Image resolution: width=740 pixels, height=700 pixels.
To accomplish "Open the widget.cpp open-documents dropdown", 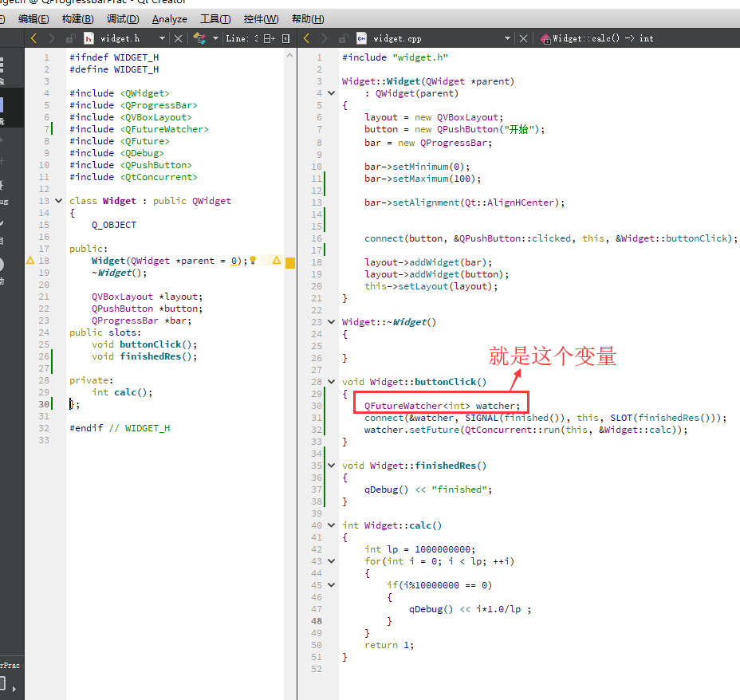I will tap(507, 38).
